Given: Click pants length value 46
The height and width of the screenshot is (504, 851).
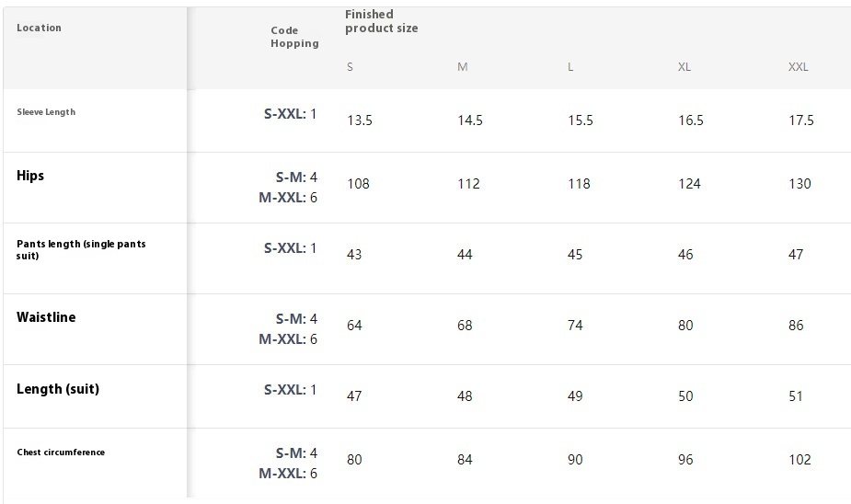Looking at the screenshot, I should coord(685,255).
